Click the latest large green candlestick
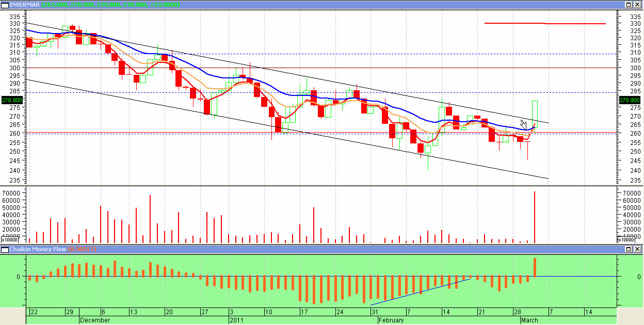The height and width of the screenshot is (325, 644). coord(535,114)
